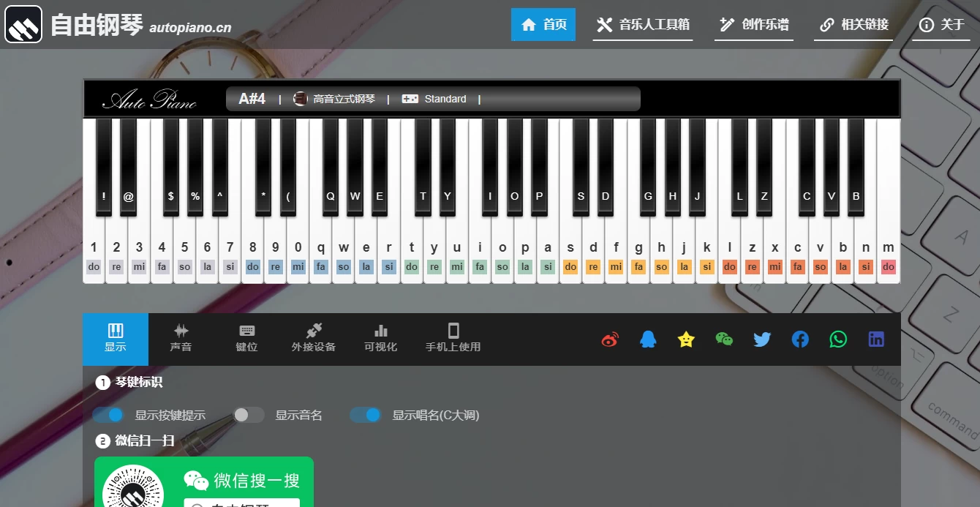Share on LinkedIn using its icon

pyautogui.click(x=876, y=339)
